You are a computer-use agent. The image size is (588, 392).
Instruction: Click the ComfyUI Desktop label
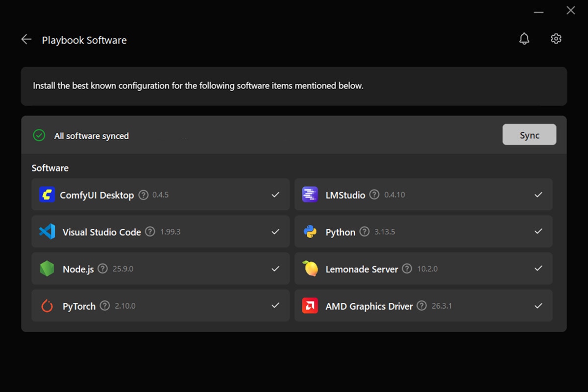click(97, 195)
